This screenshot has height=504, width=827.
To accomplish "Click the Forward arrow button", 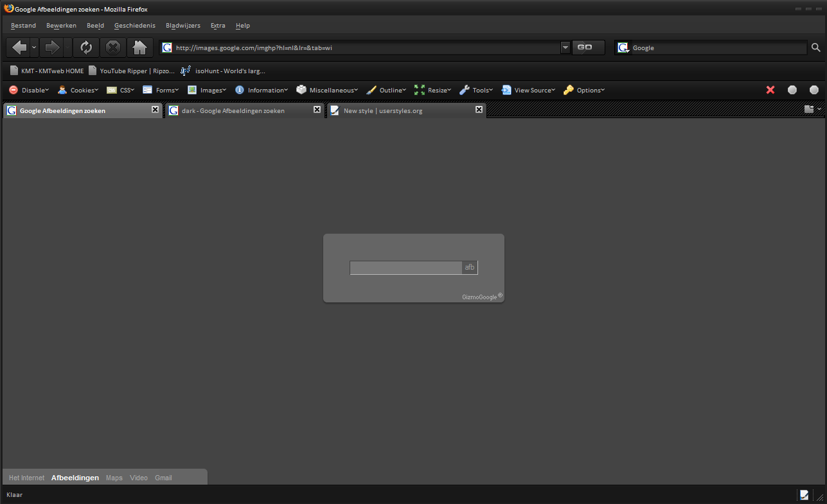I will [x=52, y=48].
